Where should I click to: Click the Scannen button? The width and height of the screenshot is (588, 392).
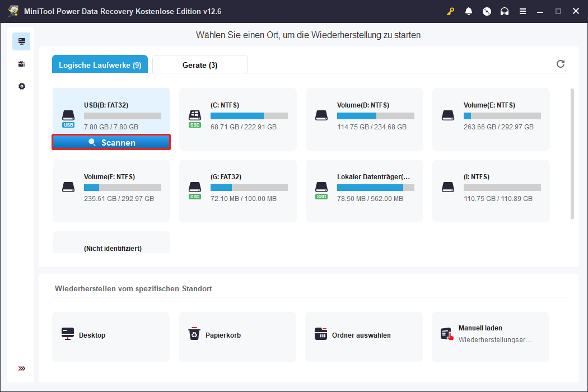(x=111, y=142)
